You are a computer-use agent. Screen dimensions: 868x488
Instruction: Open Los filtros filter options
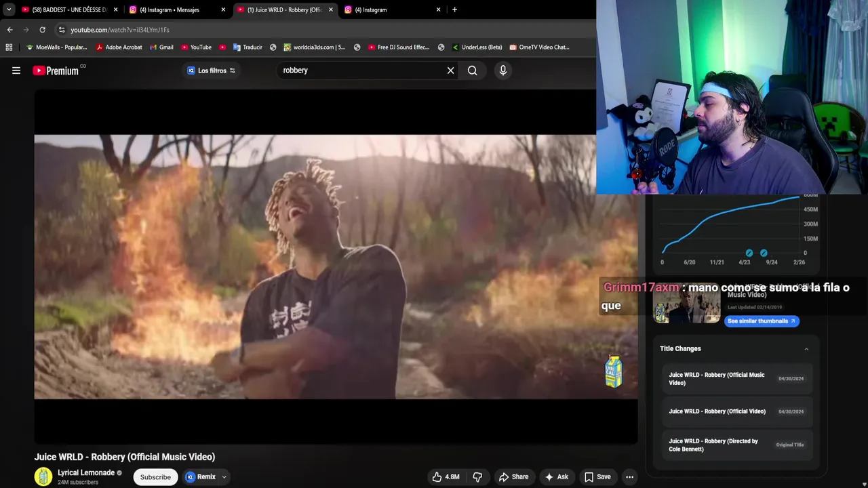click(x=211, y=70)
